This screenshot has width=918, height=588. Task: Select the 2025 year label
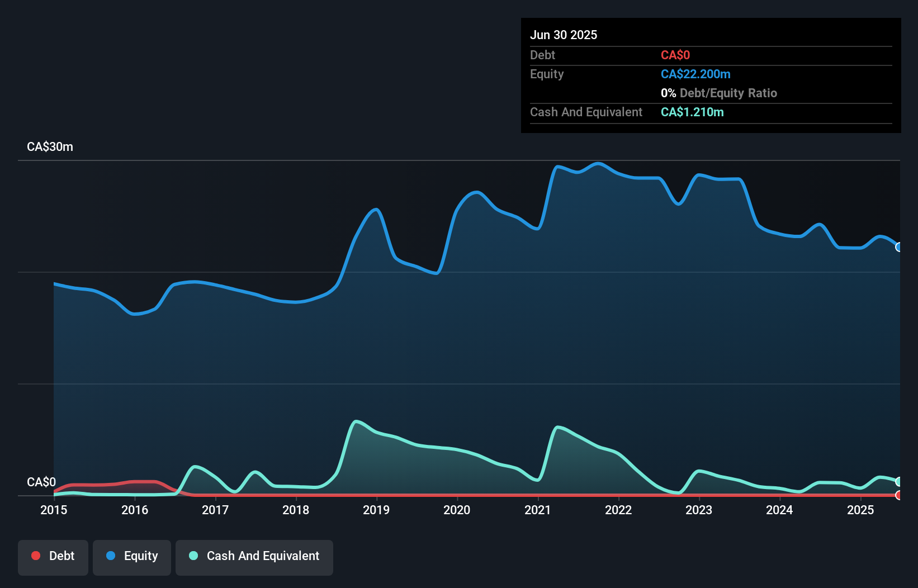point(861,510)
